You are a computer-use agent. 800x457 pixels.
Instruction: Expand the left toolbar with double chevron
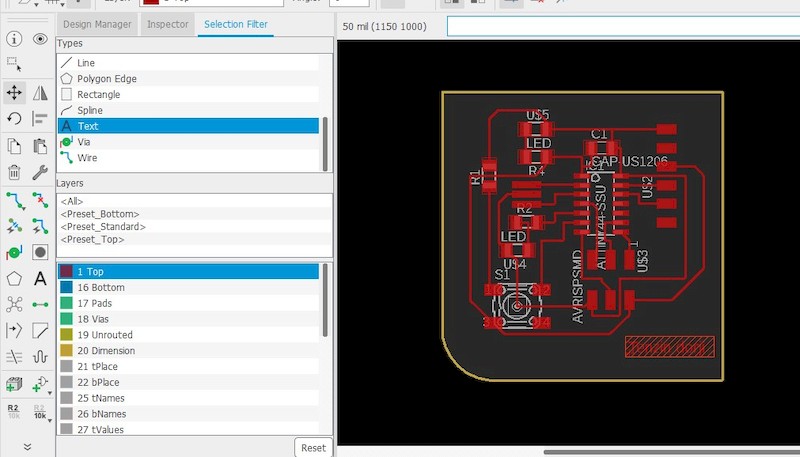28,447
